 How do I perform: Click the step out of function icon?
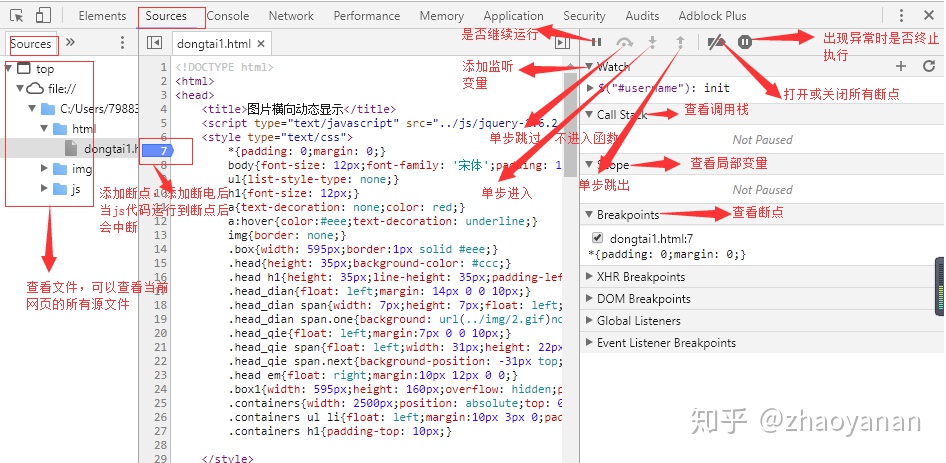pyautogui.click(x=680, y=42)
